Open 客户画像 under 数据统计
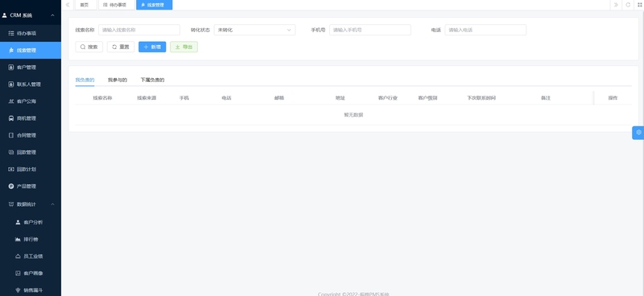This screenshot has height=296, width=644. tap(31, 273)
